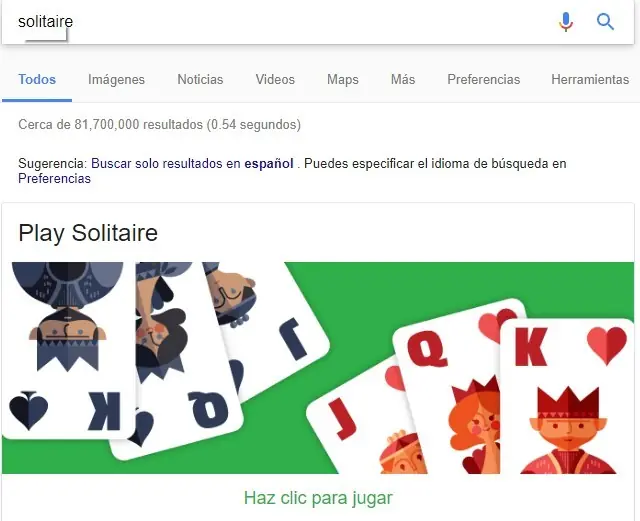Click the microphone voice search icon
The height and width of the screenshot is (521, 640).
[566, 22]
